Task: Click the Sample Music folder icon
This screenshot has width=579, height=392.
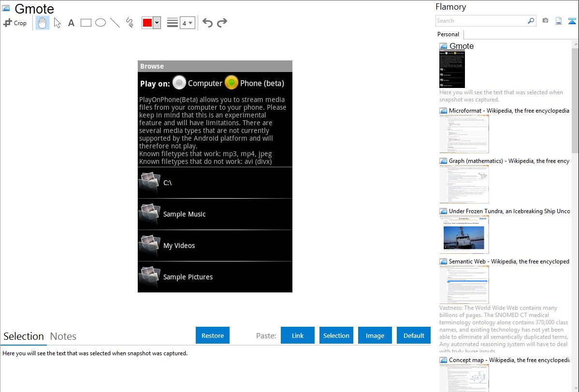Action: (149, 214)
